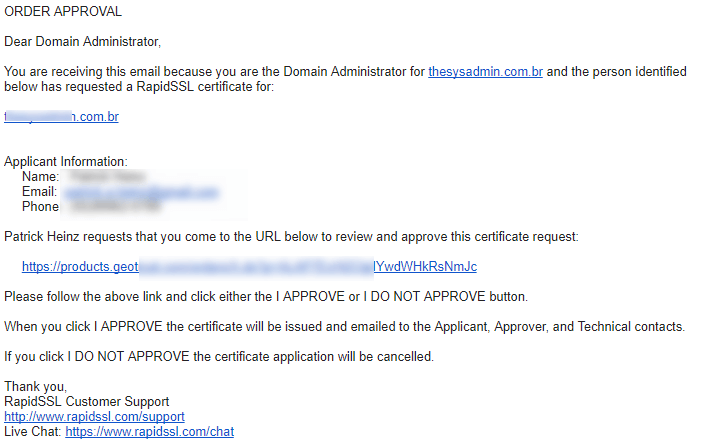Image resolution: width=701 pixels, height=447 pixels.
Task: Click the 'If you click I DO NOT APPROVE' sentence
Action: click(x=219, y=357)
